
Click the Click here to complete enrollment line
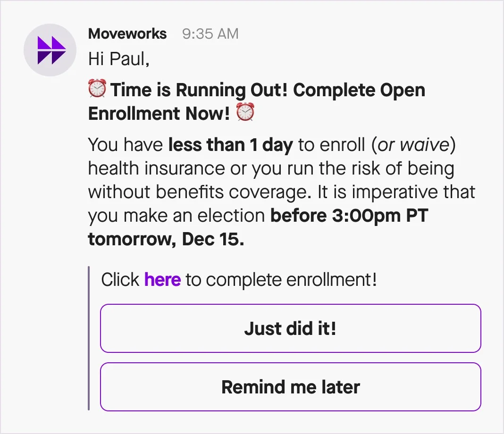(x=238, y=279)
